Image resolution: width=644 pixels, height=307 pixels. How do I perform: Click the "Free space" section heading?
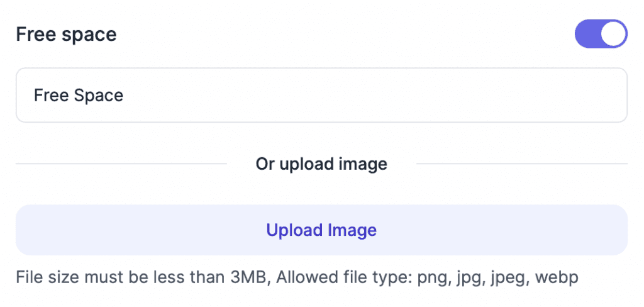click(x=66, y=34)
